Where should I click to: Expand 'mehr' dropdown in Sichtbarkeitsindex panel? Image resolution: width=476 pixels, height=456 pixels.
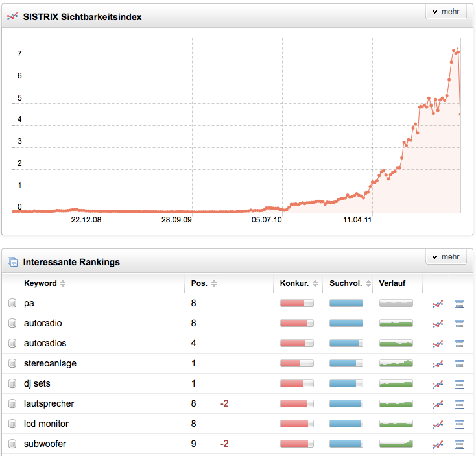point(446,12)
